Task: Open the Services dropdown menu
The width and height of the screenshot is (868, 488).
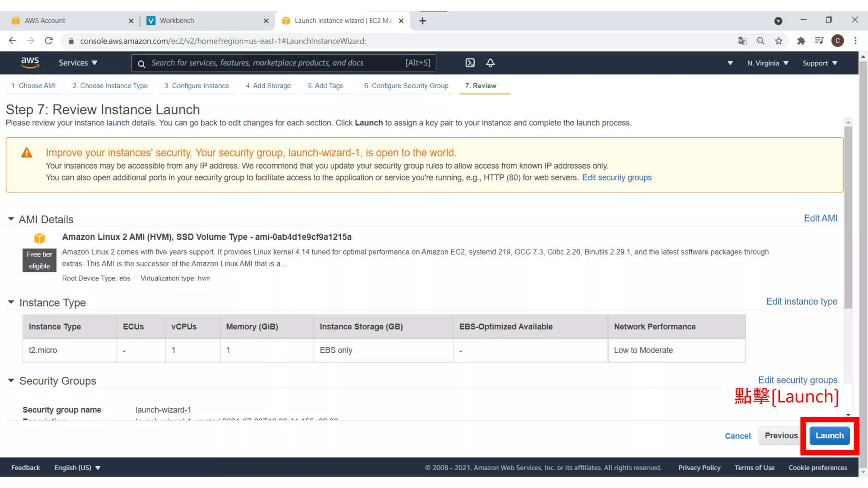Action: point(78,63)
